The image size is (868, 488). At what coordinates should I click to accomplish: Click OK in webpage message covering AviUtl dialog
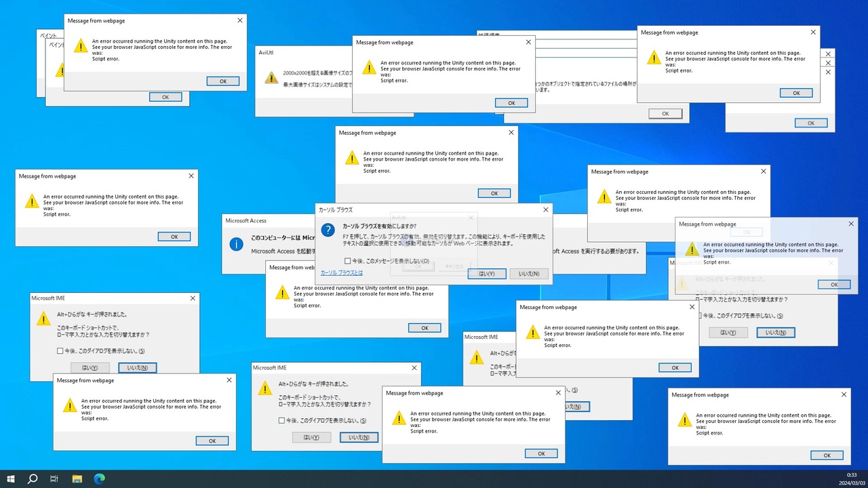[x=511, y=103]
